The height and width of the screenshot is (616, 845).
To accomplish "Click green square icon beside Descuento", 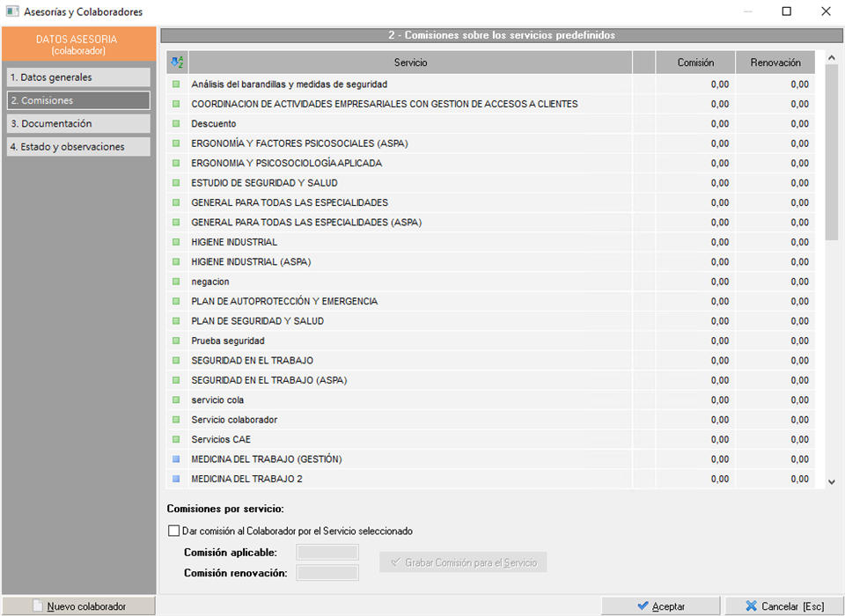I will point(176,124).
